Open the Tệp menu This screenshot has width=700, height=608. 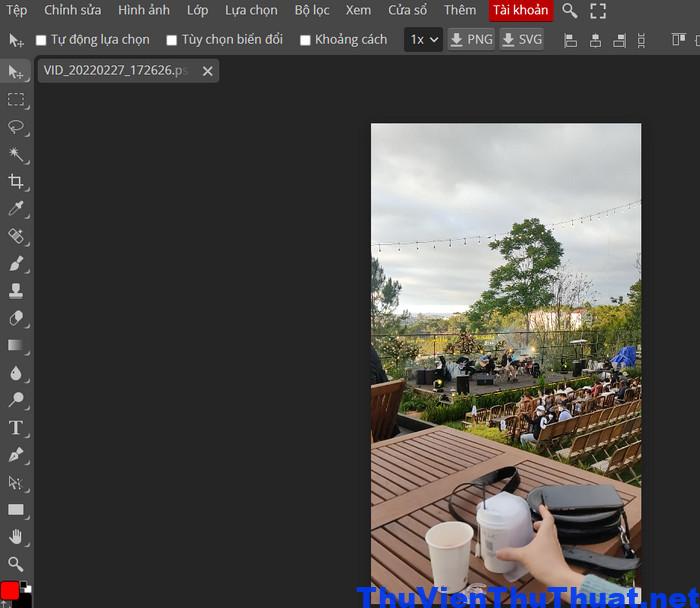pyautogui.click(x=17, y=10)
